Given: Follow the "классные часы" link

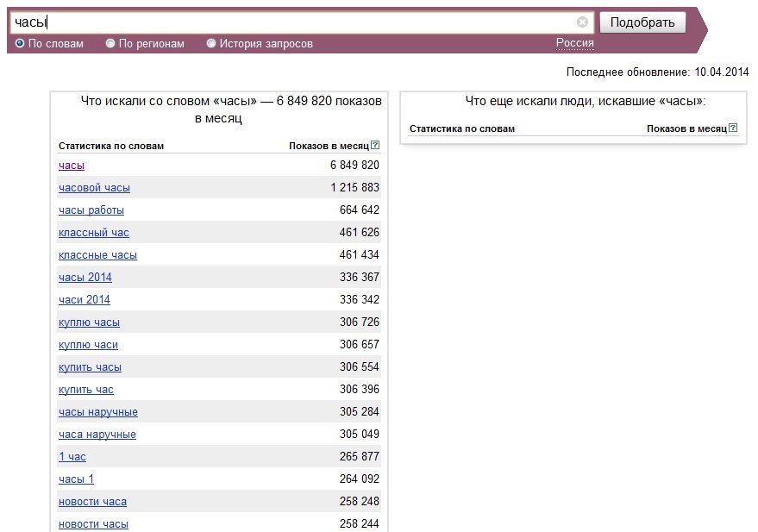Looking at the screenshot, I should [x=97, y=254].
